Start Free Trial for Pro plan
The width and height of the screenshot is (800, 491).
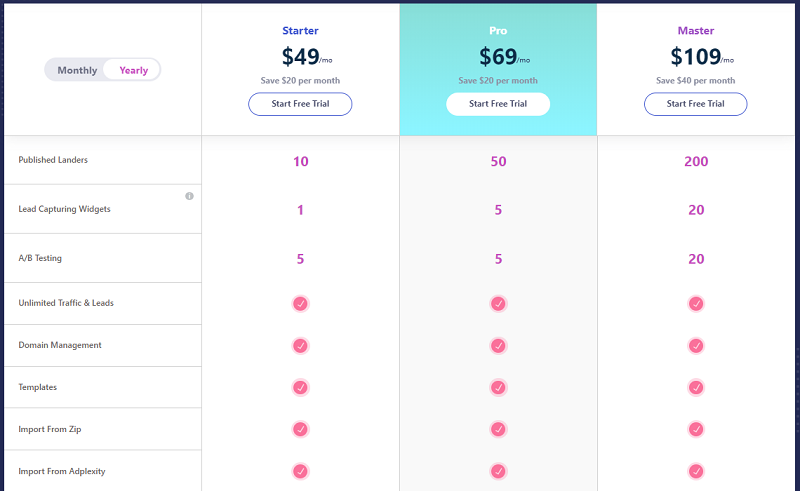click(498, 104)
